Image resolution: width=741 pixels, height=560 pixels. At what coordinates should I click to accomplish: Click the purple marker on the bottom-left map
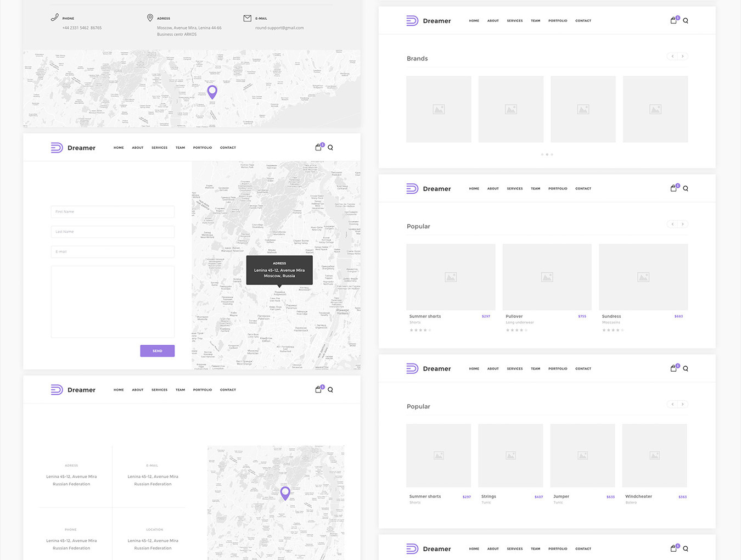tap(285, 492)
